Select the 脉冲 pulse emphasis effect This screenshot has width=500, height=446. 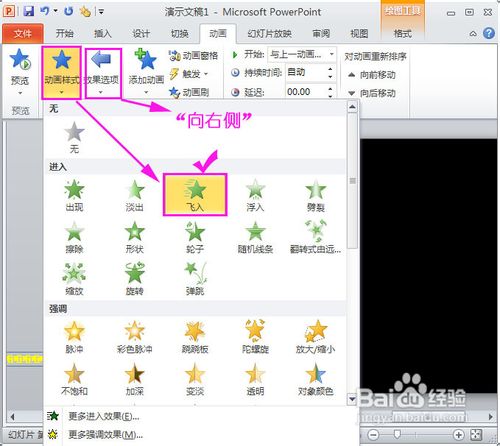[74, 337]
